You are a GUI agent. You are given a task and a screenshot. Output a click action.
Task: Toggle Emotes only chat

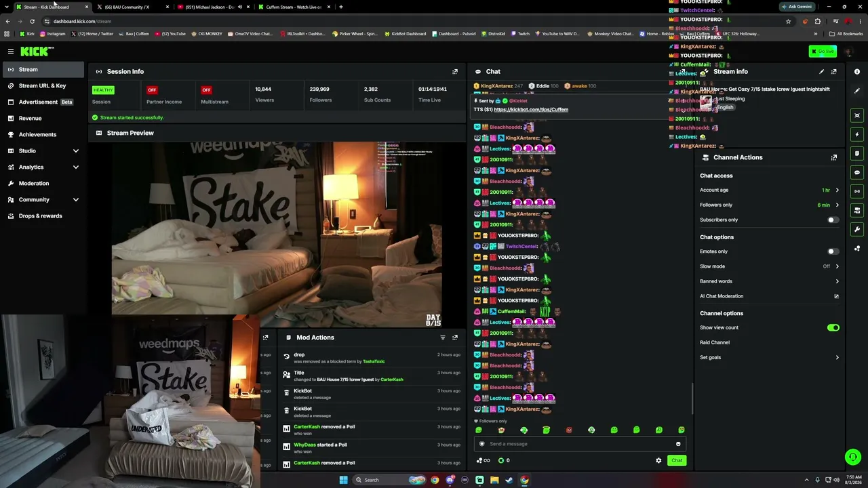tap(833, 251)
